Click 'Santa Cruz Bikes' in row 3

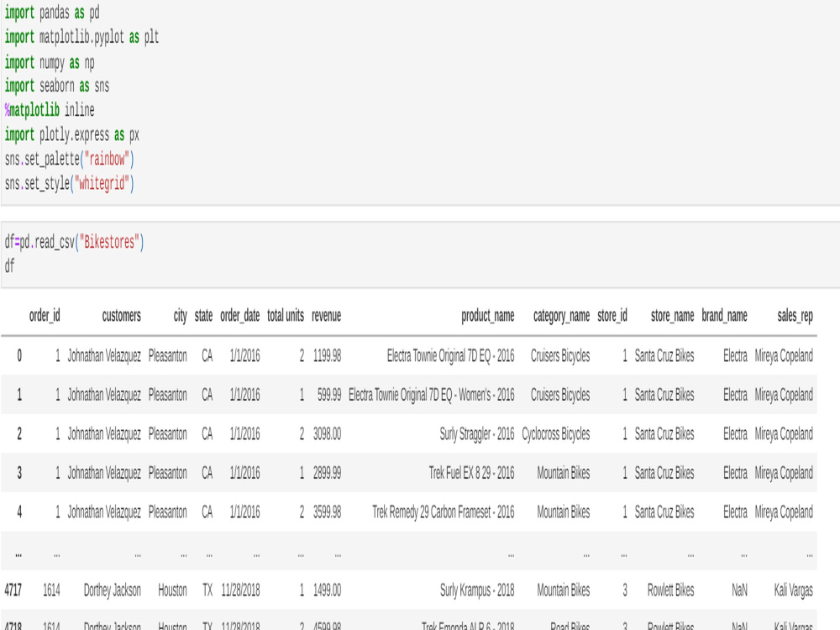pyautogui.click(x=664, y=473)
